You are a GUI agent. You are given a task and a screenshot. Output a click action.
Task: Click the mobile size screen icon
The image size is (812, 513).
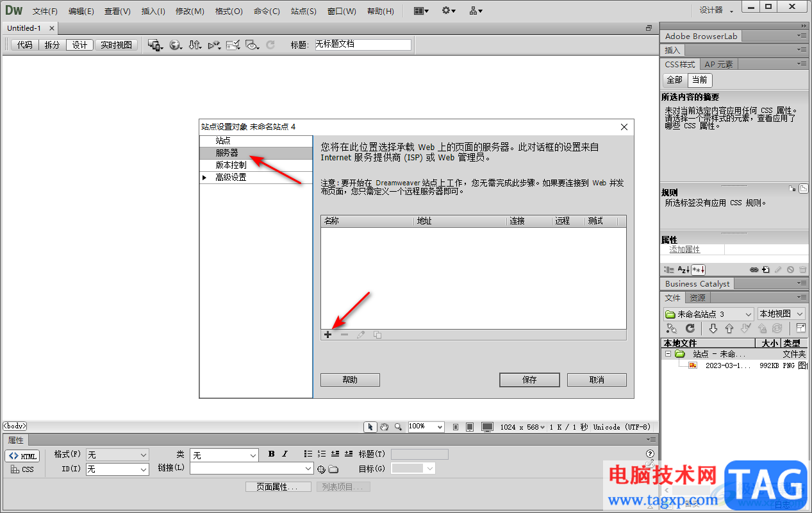455,426
